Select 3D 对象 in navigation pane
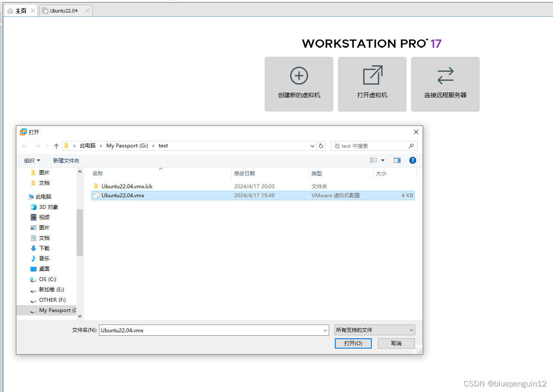The height and width of the screenshot is (392, 553). pyautogui.click(x=49, y=207)
